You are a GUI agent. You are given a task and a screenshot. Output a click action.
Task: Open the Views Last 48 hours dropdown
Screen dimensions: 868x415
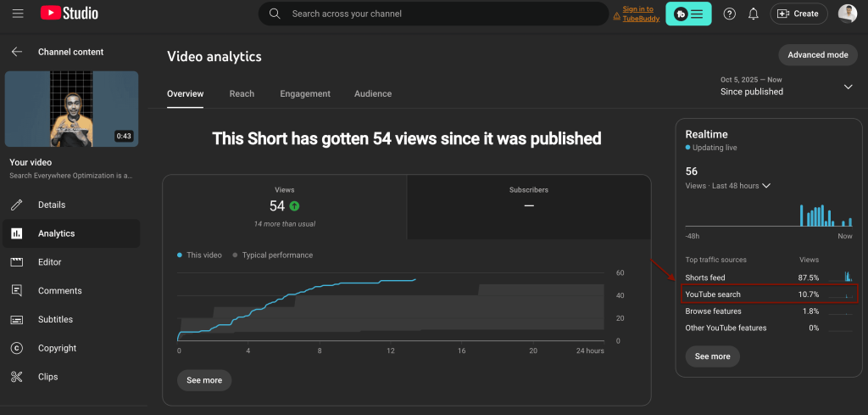[x=728, y=186]
